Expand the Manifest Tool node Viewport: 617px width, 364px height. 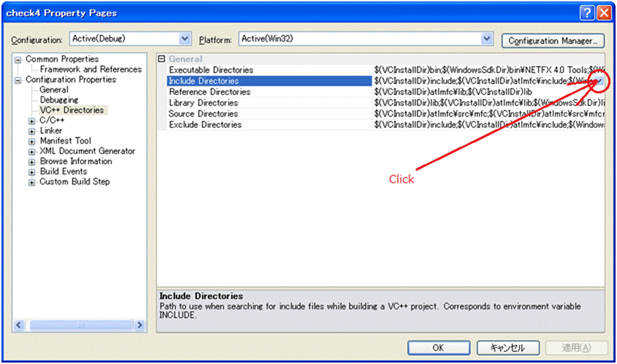click(32, 142)
